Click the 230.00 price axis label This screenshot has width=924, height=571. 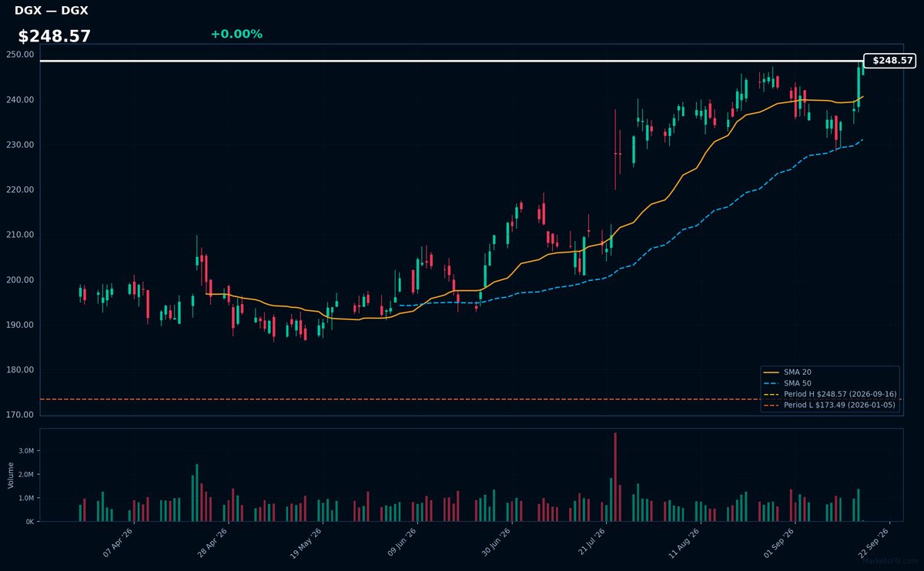[x=20, y=145]
